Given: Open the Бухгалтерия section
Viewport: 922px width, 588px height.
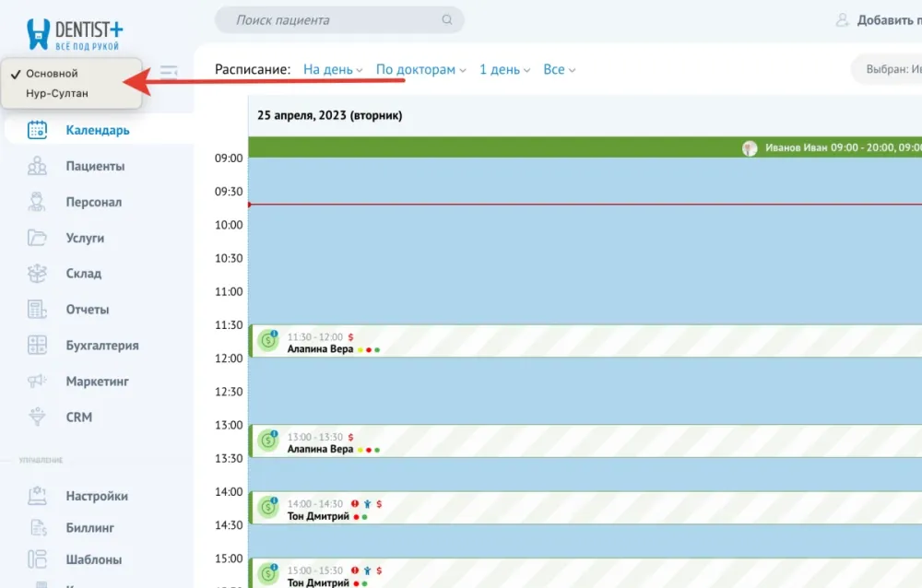Looking at the screenshot, I should [x=102, y=346].
